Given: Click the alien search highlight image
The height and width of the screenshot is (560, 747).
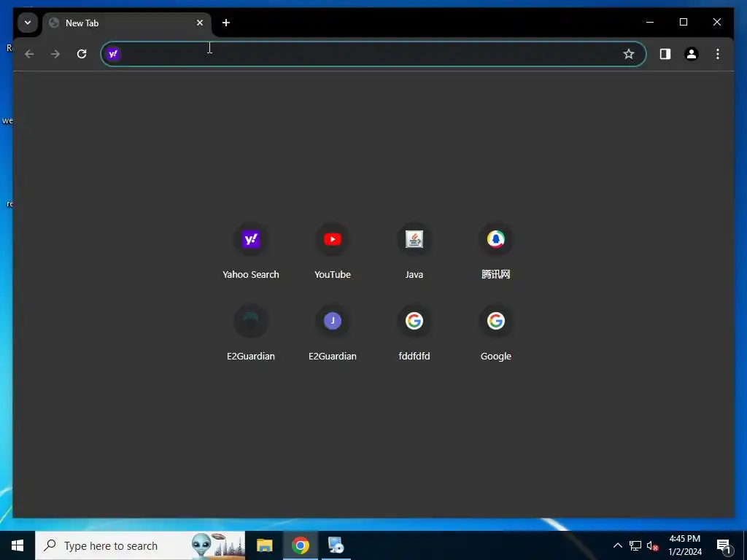Looking at the screenshot, I should (x=217, y=545).
